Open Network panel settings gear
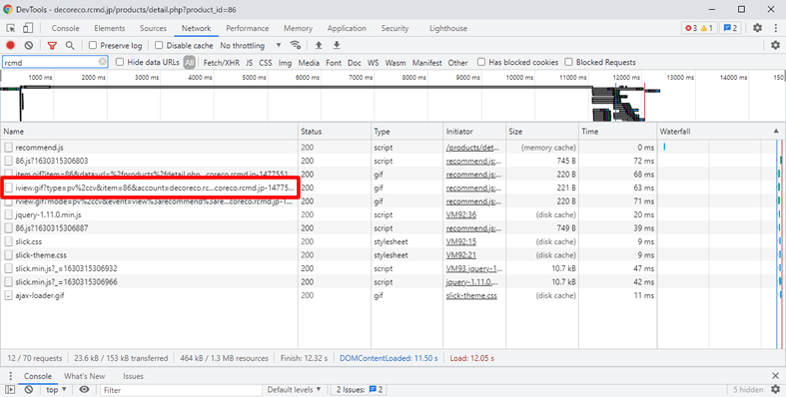The image size is (786, 397). 775,45
